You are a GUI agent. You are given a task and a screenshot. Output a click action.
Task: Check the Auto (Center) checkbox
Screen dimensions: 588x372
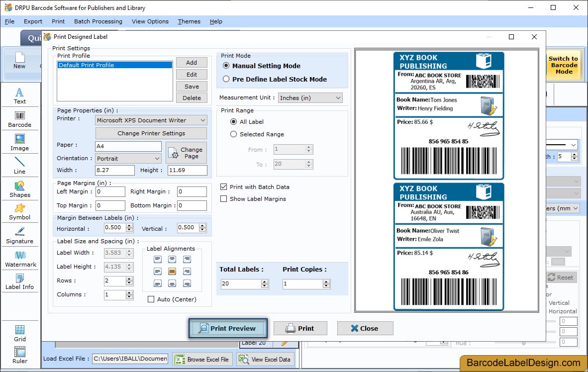151,299
